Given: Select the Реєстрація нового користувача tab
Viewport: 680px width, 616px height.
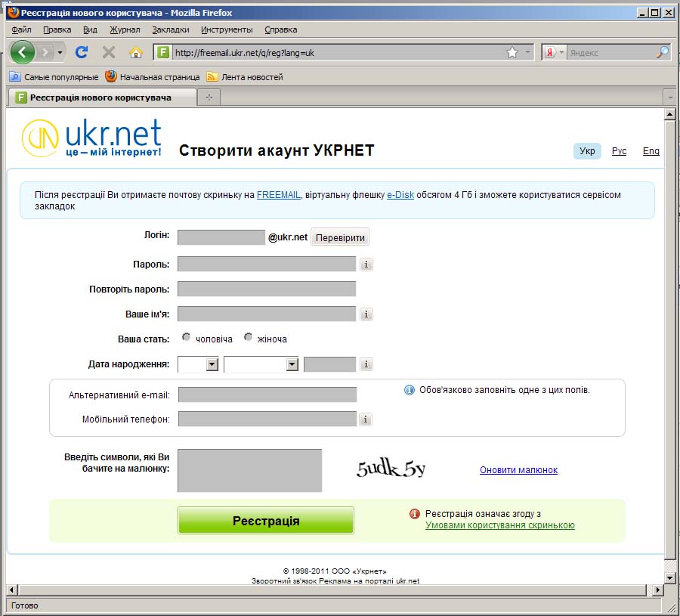Looking at the screenshot, I should point(101,98).
